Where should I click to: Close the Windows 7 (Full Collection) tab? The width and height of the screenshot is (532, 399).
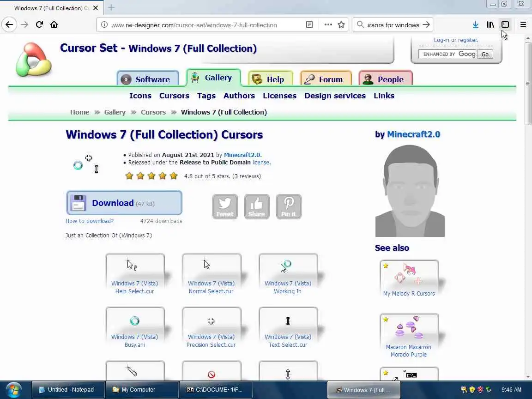pyautogui.click(x=96, y=8)
